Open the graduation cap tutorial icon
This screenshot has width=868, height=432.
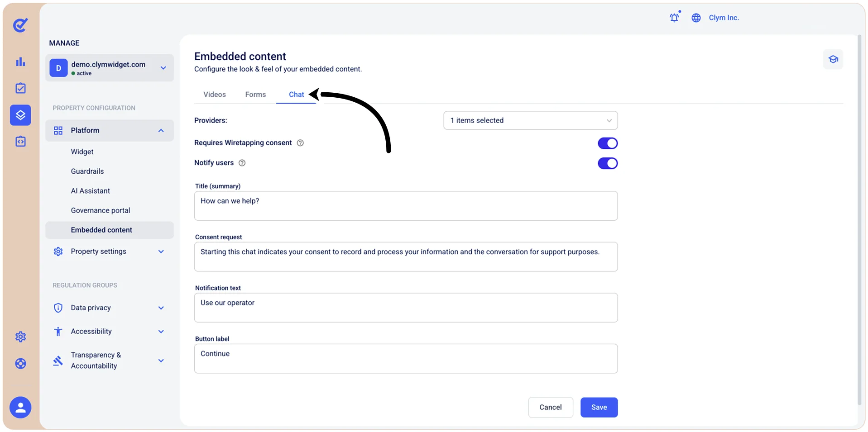point(833,59)
